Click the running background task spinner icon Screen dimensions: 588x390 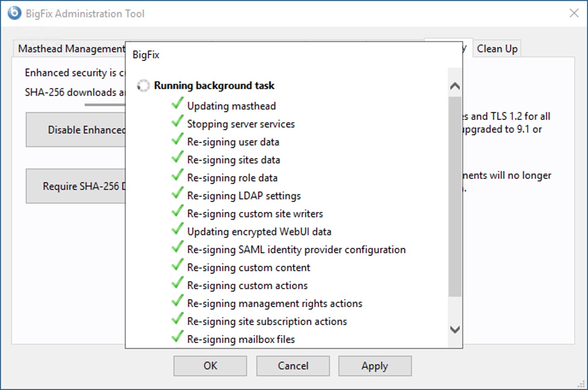pyautogui.click(x=143, y=86)
